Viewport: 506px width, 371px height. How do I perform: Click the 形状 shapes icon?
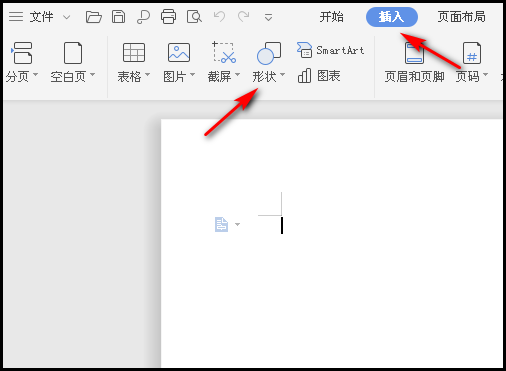pyautogui.click(x=269, y=53)
